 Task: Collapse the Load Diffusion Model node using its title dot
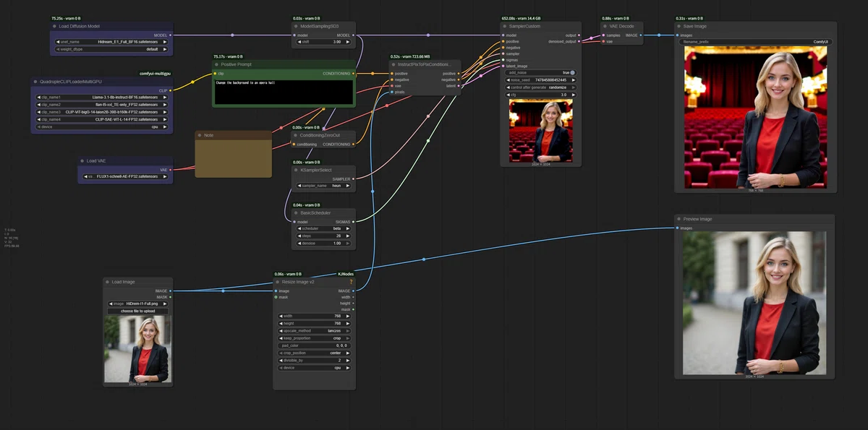point(54,26)
